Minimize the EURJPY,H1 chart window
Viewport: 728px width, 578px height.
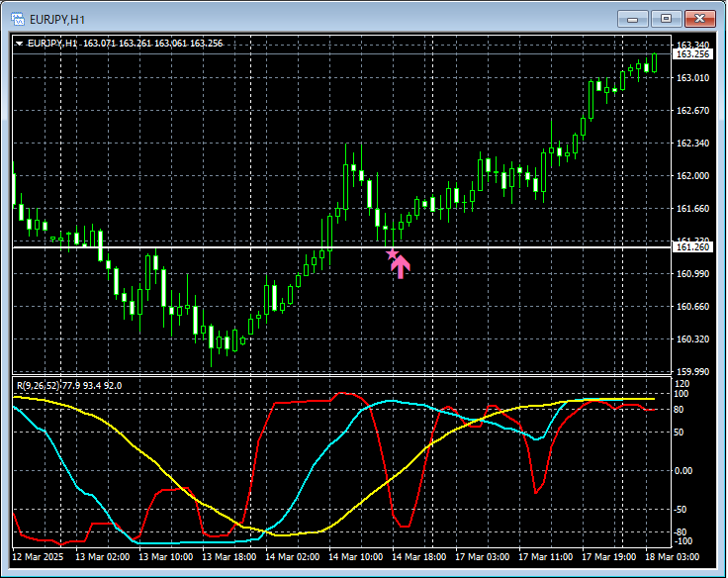pos(632,19)
